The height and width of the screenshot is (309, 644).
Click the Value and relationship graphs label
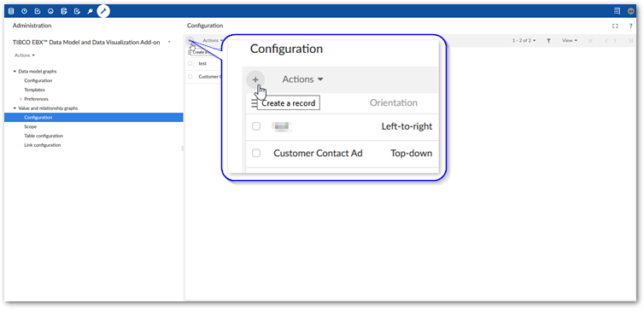point(48,108)
